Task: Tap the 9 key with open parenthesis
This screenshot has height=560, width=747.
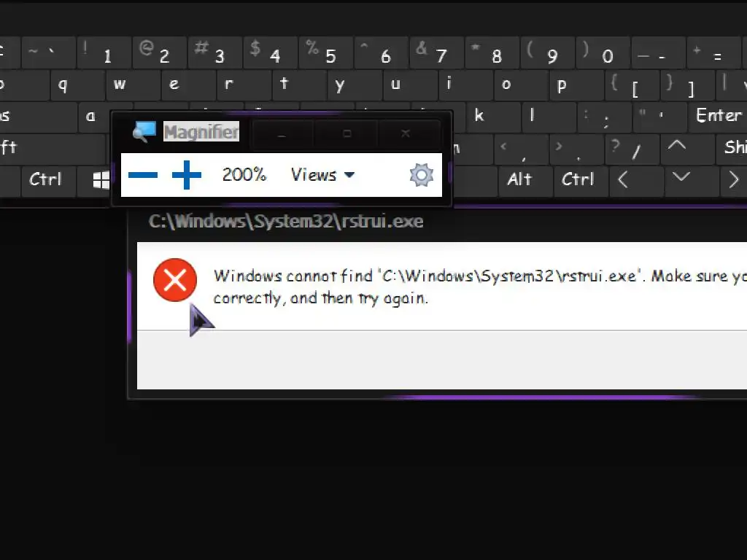Action: (547, 52)
